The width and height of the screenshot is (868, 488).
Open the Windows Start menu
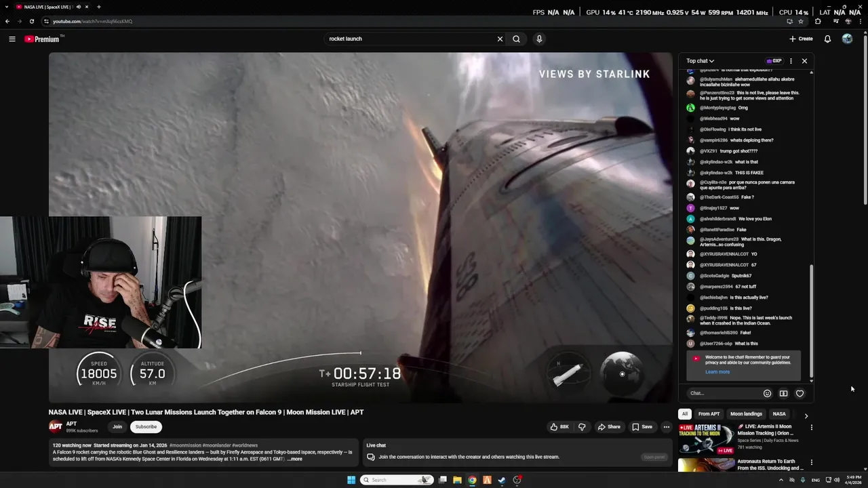(351, 480)
